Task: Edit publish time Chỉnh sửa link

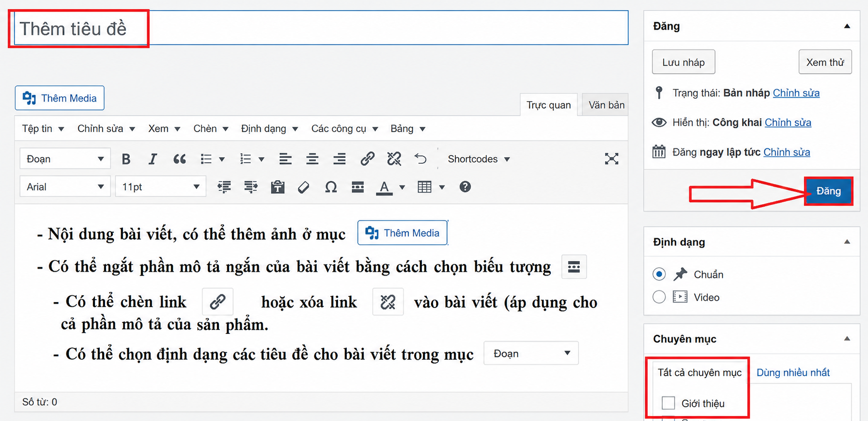Action: (787, 152)
